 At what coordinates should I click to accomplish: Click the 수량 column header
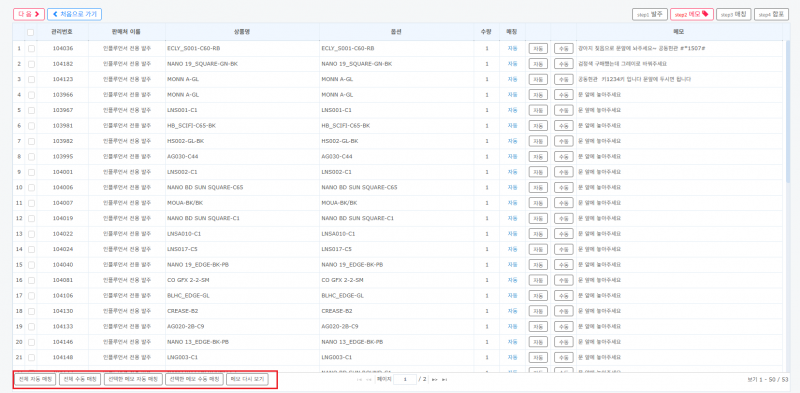[x=487, y=32]
